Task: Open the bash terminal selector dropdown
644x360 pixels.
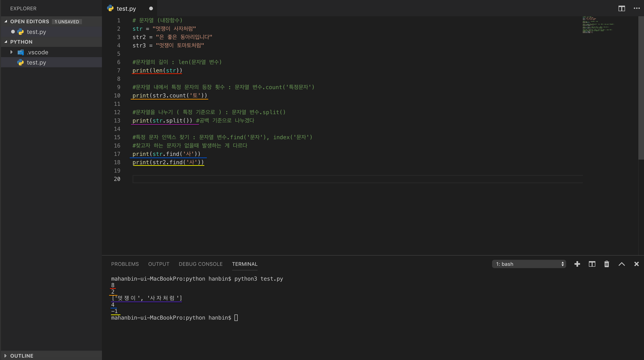Action: 529,264
